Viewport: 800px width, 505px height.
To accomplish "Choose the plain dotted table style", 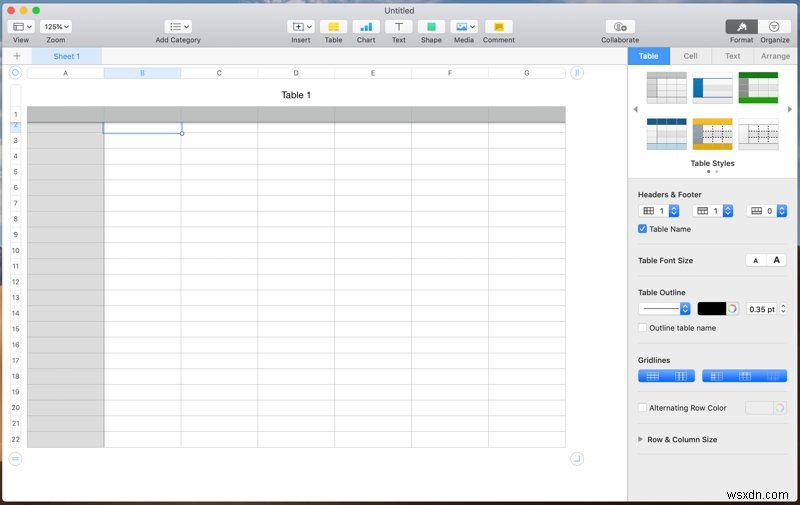I will [758, 134].
